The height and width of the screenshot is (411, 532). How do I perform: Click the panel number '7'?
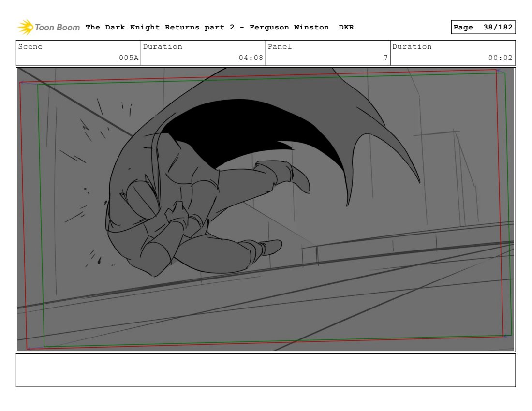pyautogui.click(x=385, y=58)
